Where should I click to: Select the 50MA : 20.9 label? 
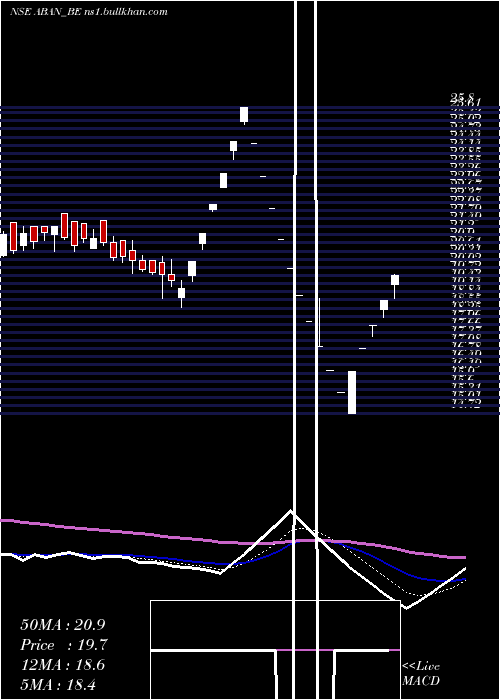tap(62, 625)
